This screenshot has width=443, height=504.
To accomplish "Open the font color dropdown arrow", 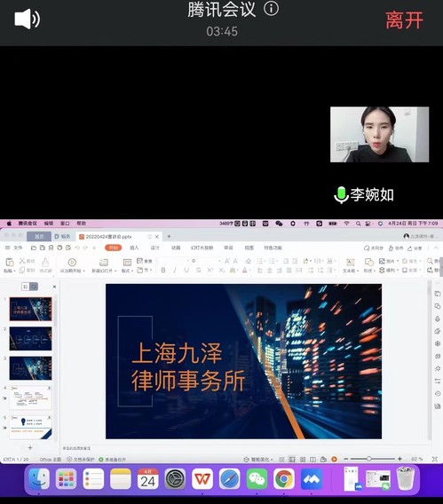I will [x=250, y=271].
